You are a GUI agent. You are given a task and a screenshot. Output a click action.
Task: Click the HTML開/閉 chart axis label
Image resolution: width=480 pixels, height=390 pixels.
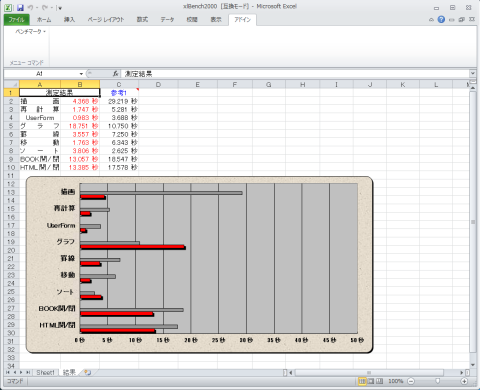click(57, 325)
